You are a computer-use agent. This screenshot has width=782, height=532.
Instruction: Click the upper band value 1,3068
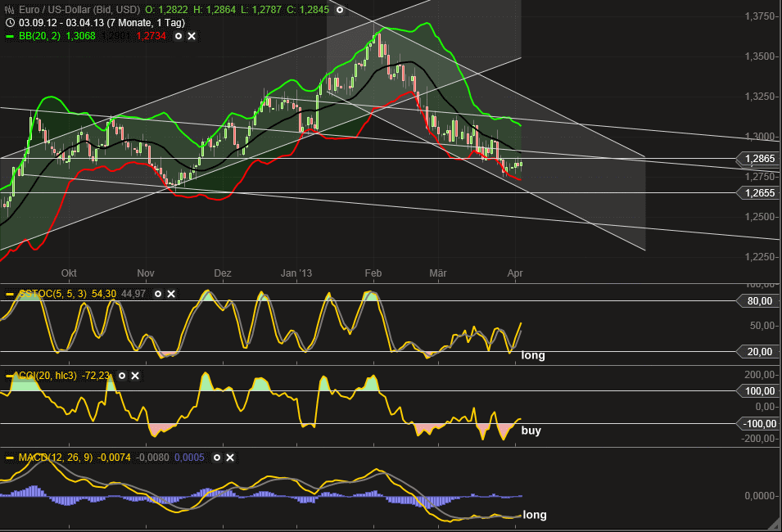coord(81,36)
